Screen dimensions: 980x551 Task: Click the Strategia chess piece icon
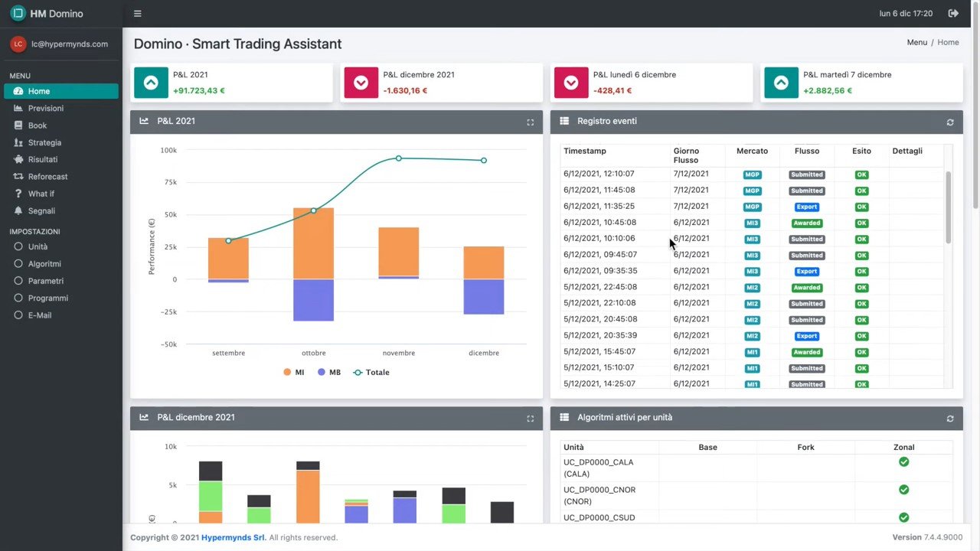17,142
